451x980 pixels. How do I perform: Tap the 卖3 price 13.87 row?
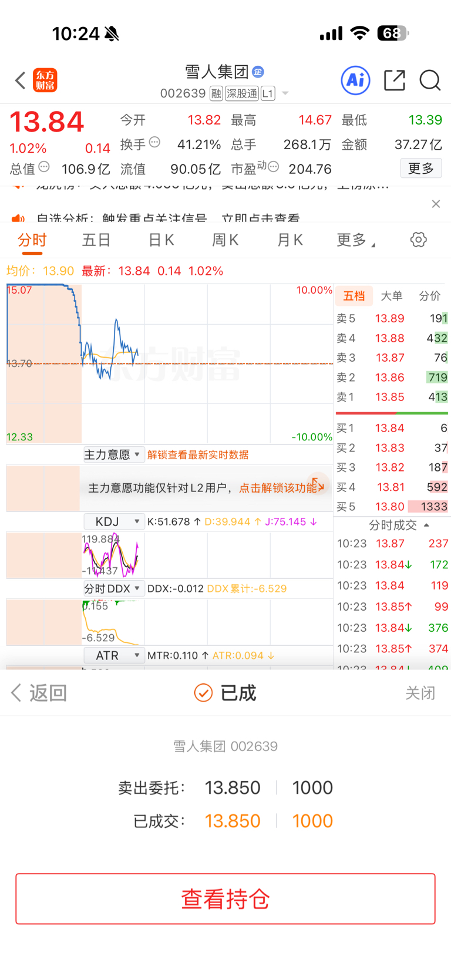(392, 358)
